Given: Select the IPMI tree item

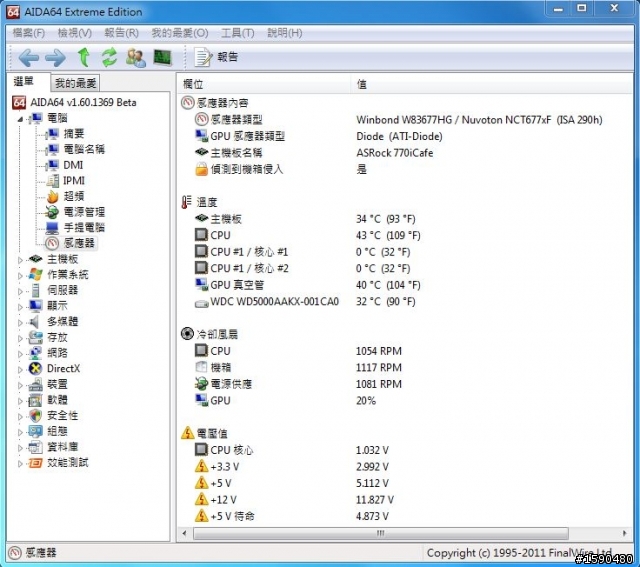Looking at the screenshot, I should point(74,180).
